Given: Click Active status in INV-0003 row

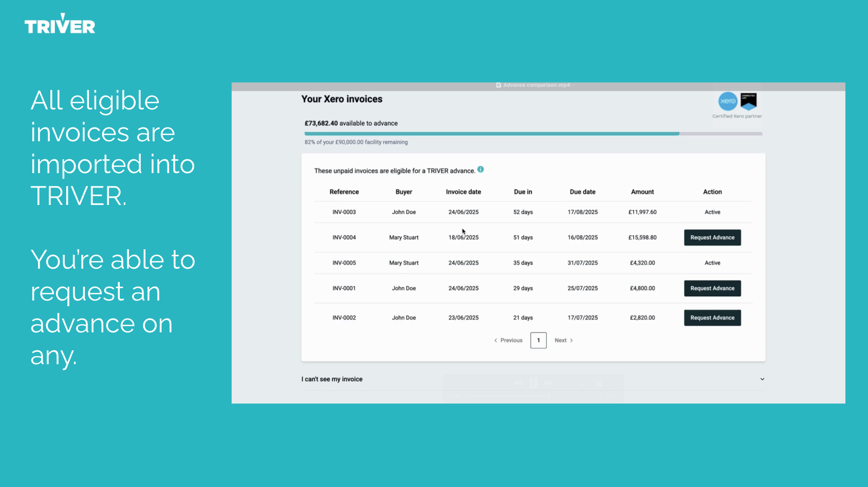Looking at the screenshot, I should pyautogui.click(x=712, y=212).
